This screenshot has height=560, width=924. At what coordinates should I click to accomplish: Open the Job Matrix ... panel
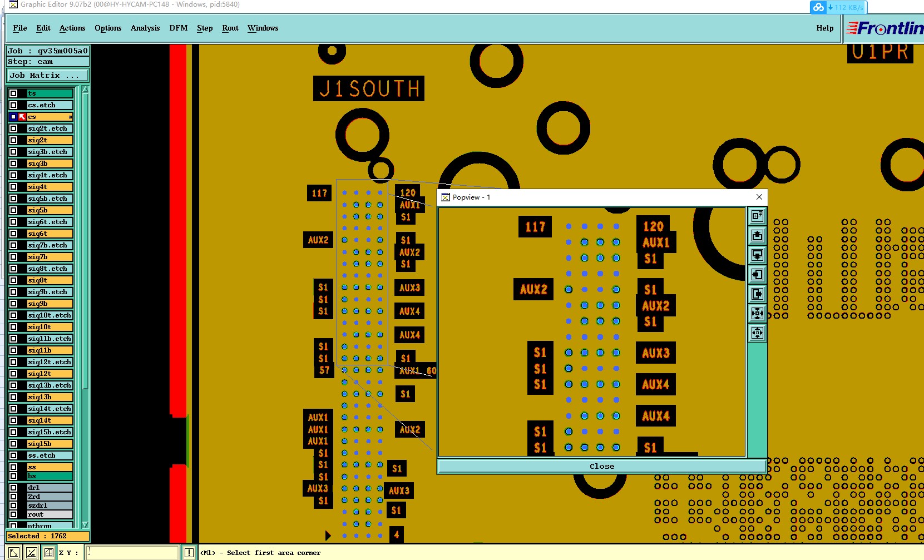click(x=48, y=75)
